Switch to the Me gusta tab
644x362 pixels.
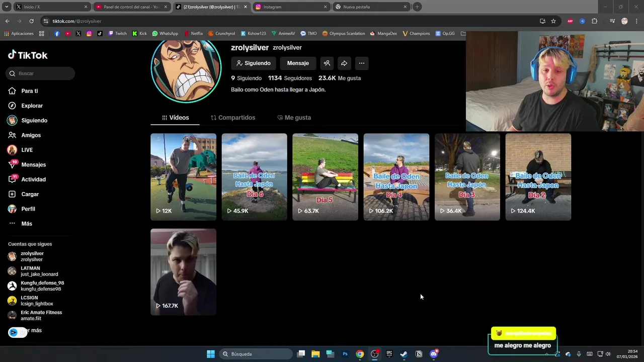[x=294, y=118]
